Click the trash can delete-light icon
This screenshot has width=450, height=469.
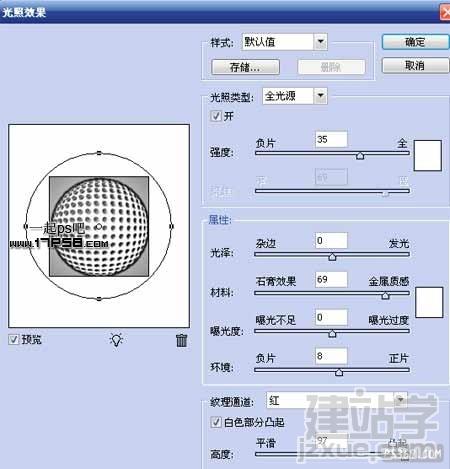tap(181, 340)
